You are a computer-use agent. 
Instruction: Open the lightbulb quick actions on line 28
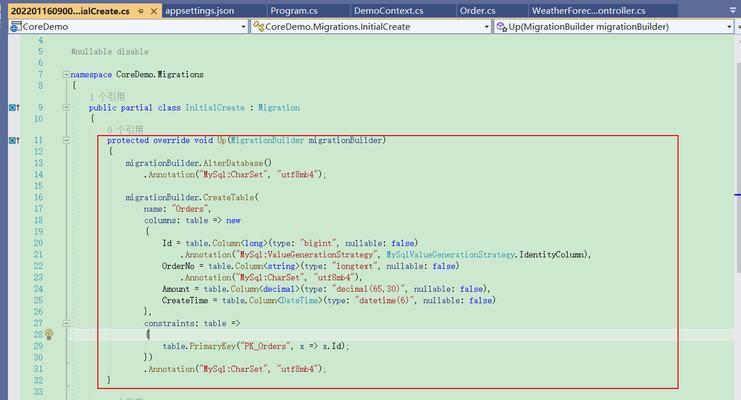pos(49,335)
